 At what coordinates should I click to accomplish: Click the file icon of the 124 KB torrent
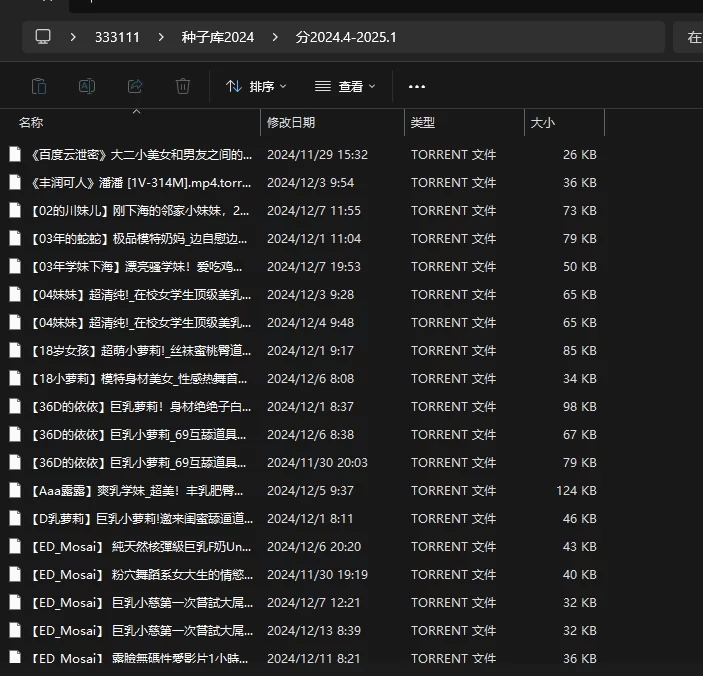pyautogui.click(x=15, y=491)
